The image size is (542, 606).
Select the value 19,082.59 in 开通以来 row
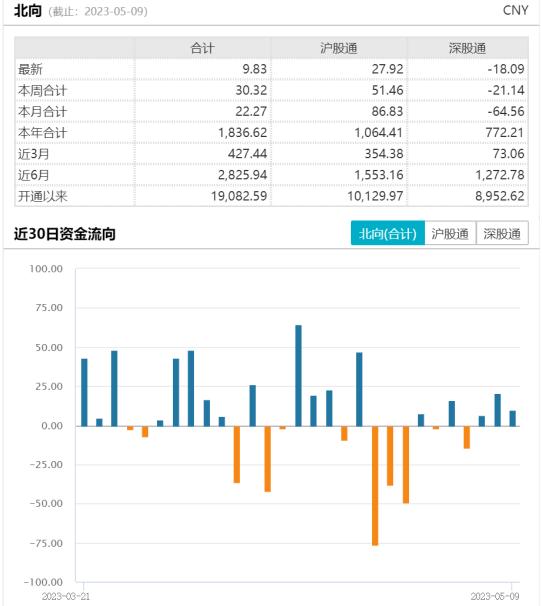tap(239, 196)
